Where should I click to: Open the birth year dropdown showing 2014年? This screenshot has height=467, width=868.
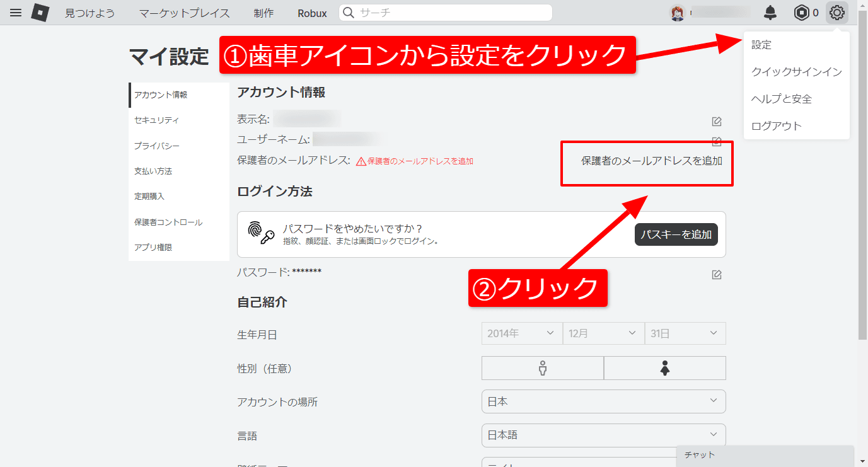(521, 333)
